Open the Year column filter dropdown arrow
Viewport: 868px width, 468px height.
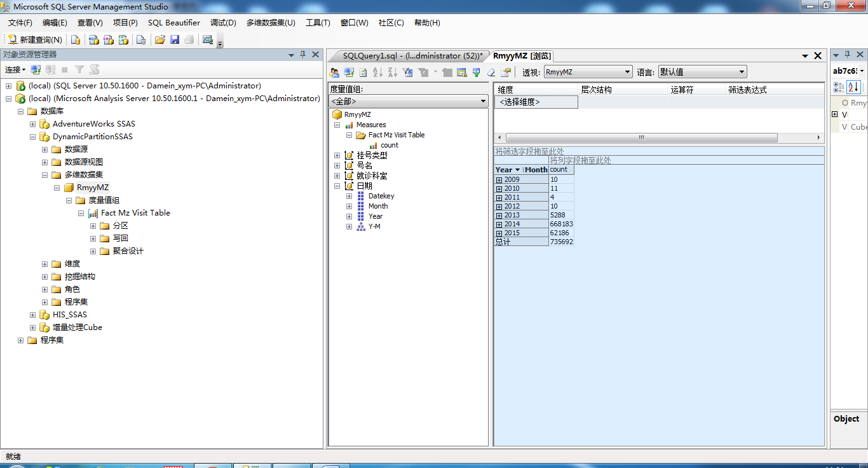518,170
